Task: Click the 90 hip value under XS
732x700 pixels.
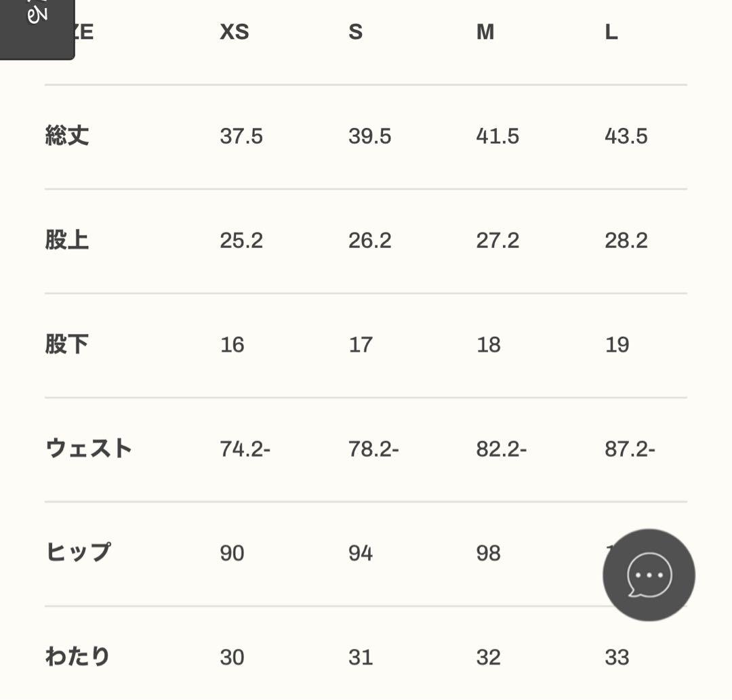Action: click(232, 553)
